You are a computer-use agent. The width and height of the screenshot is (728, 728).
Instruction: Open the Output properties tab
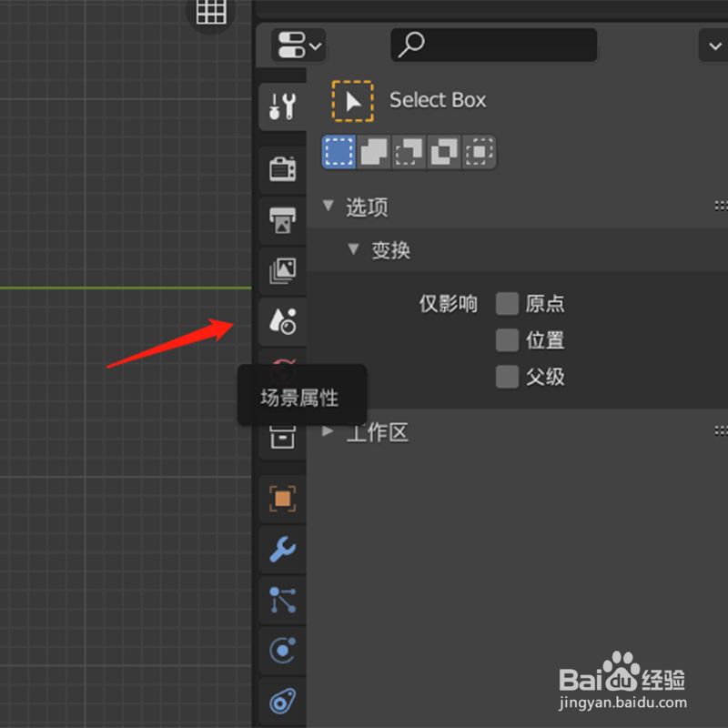click(x=283, y=220)
